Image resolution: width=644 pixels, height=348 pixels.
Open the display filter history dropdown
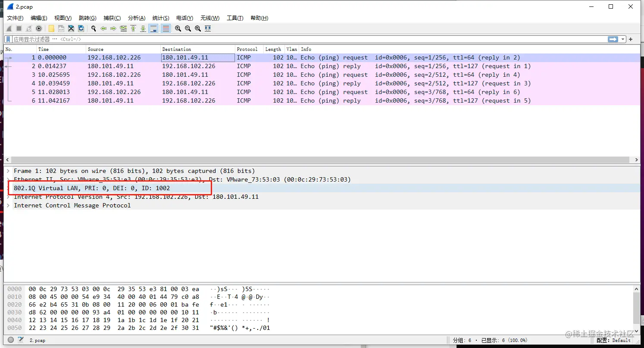pos(623,39)
